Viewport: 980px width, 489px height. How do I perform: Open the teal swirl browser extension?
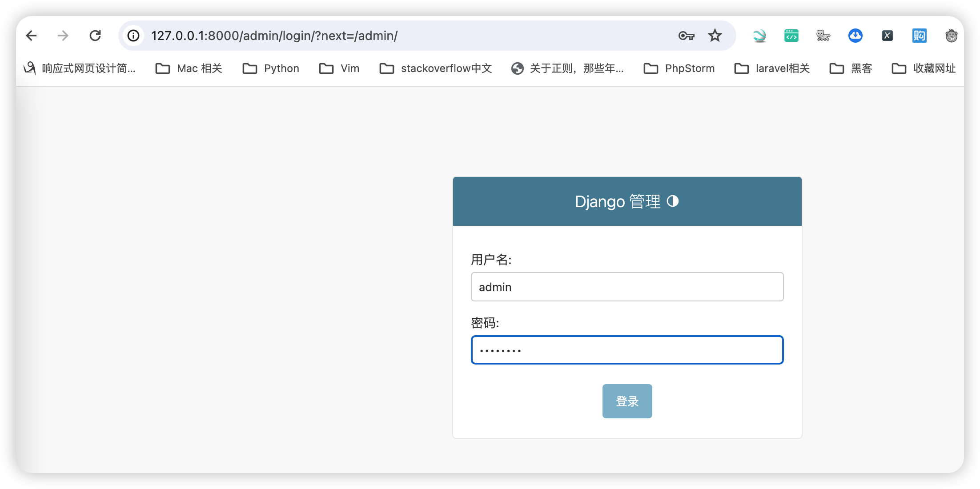point(759,36)
